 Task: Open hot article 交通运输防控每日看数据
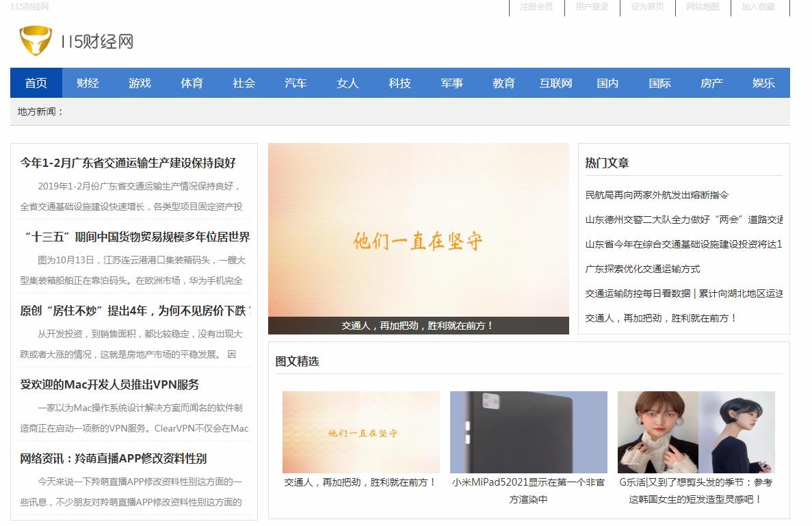pos(683,293)
